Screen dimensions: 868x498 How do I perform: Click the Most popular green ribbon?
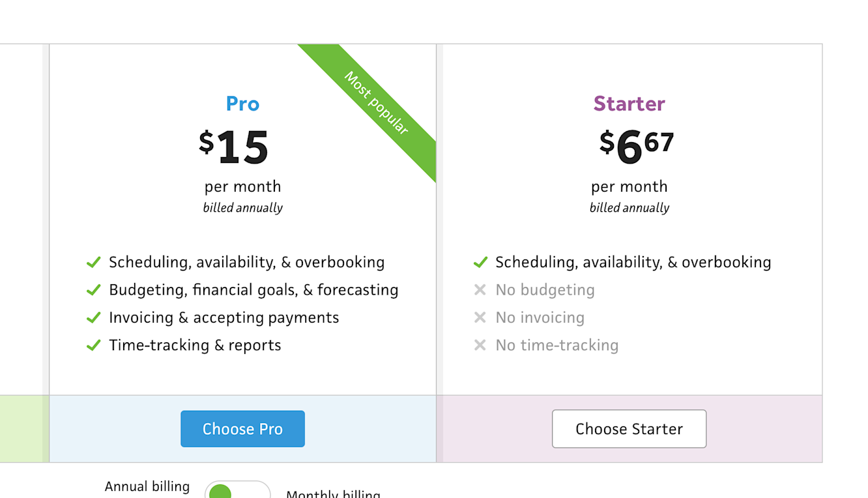377,104
